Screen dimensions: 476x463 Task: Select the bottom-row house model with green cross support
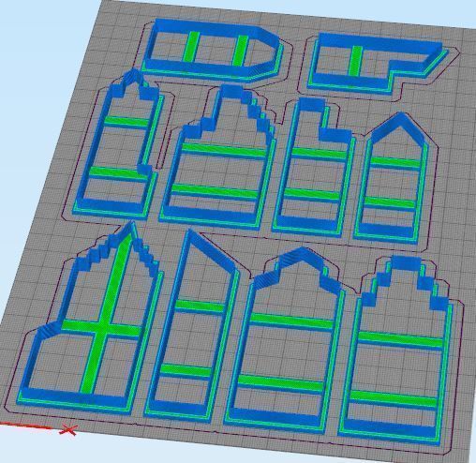tap(91, 319)
